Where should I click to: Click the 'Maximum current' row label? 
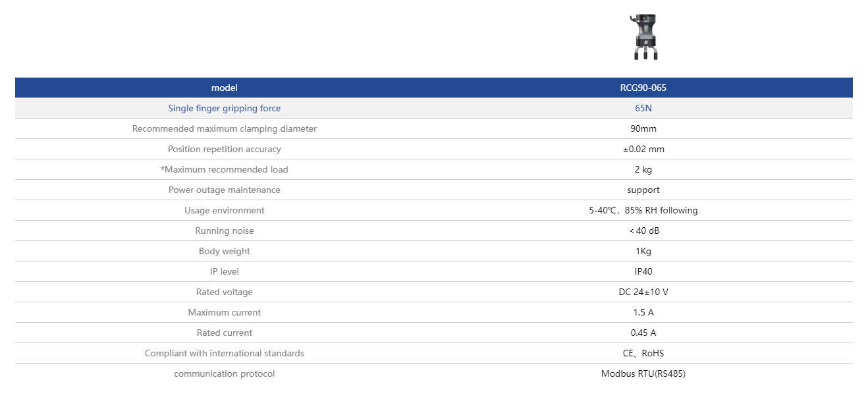(225, 312)
